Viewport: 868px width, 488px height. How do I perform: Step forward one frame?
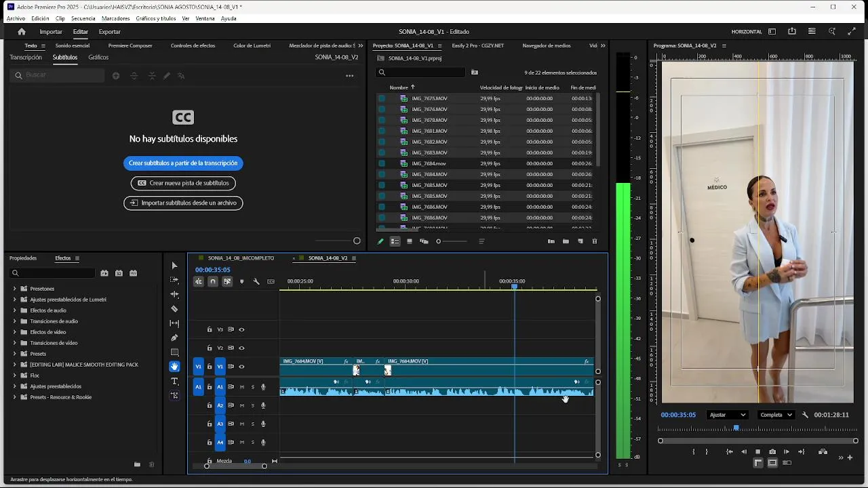click(787, 452)
